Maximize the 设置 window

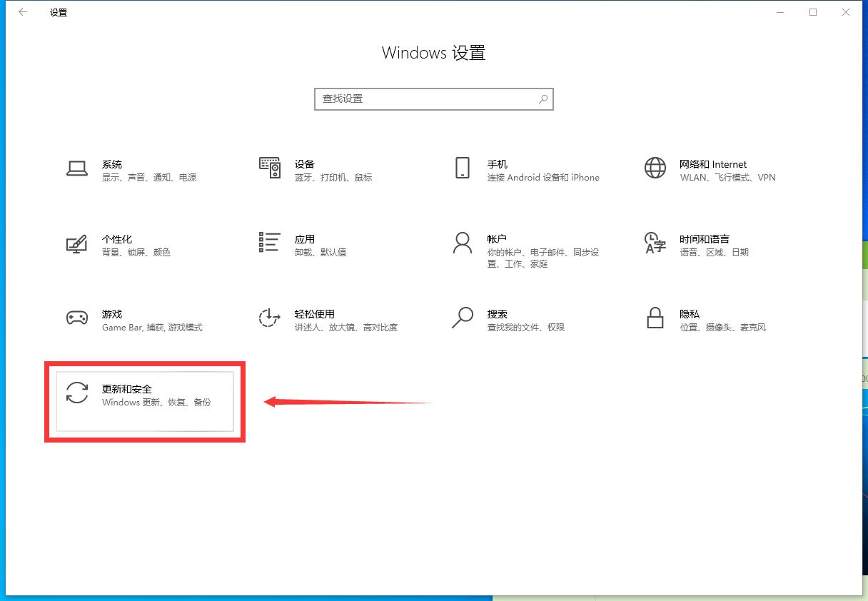pos(813,12)
